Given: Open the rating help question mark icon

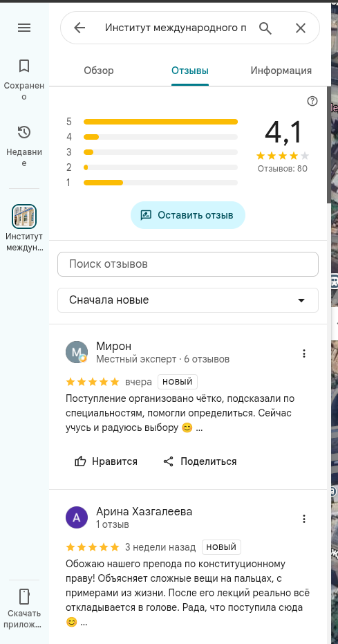Looking at the screenshot, I should coord(312,101).
